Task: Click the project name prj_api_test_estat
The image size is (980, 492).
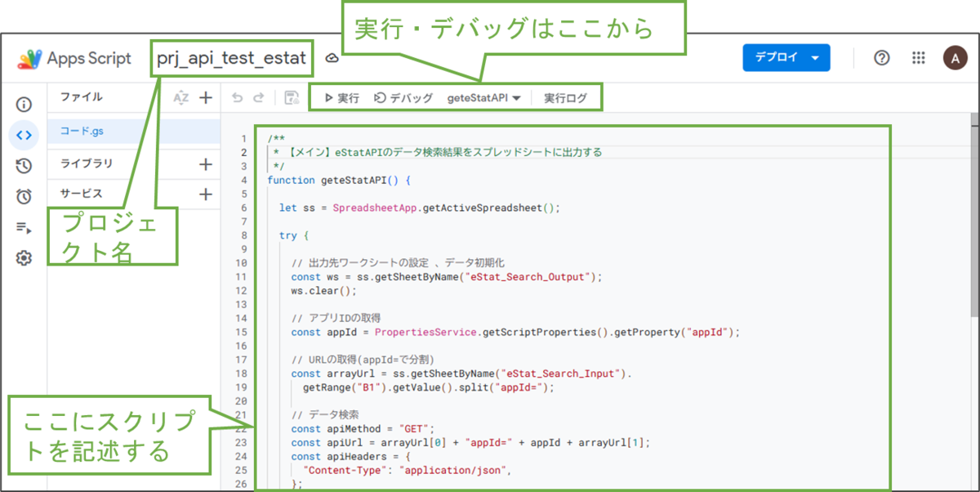Action: (x=231, y=59)
